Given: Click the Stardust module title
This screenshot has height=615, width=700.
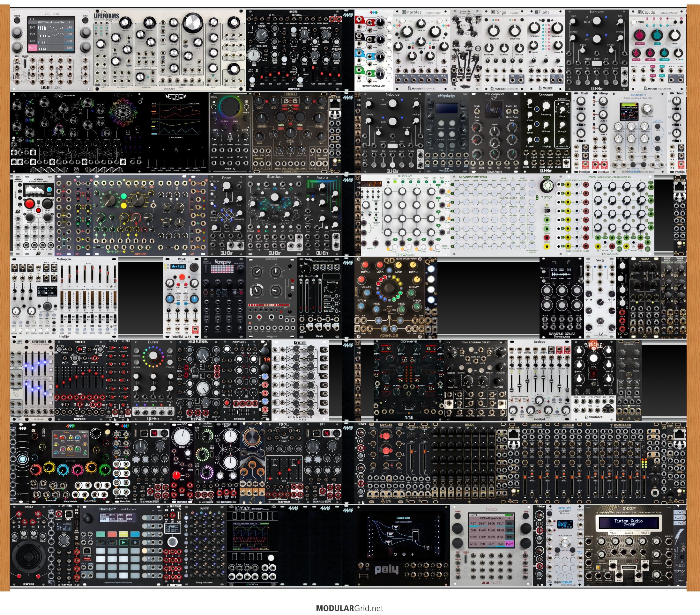Looking at the screenshot, I should 275,177.
